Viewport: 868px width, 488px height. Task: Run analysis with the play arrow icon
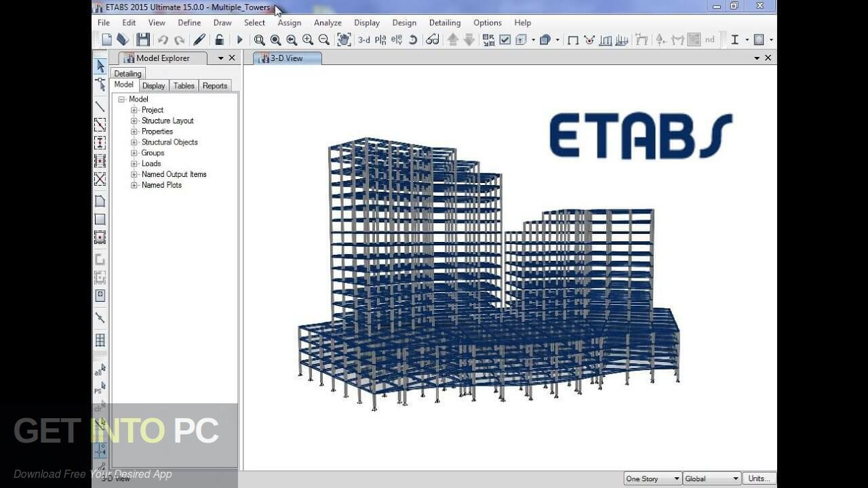click(239, 40)
